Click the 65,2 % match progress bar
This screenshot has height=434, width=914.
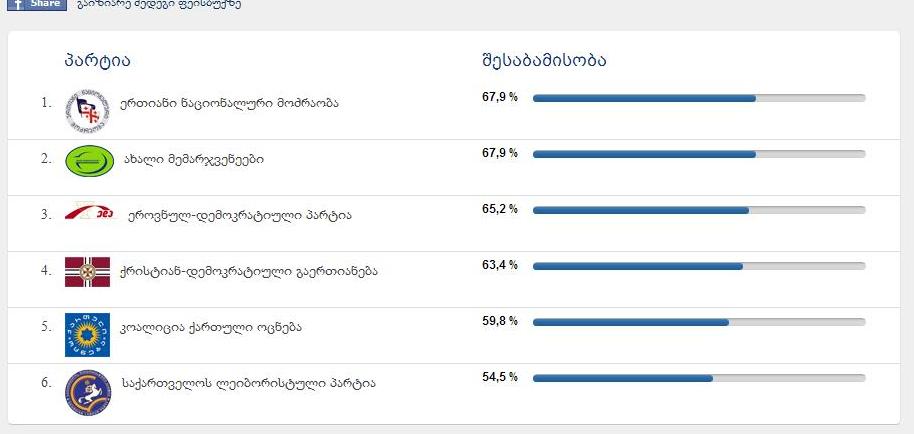(x=698, y=210)
